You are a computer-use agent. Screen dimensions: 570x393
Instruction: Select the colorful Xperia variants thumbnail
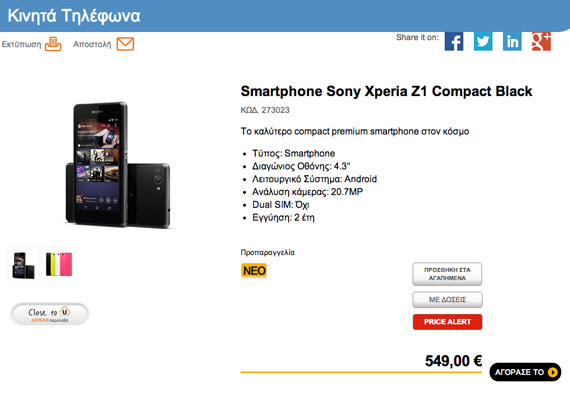pos(59,265)
